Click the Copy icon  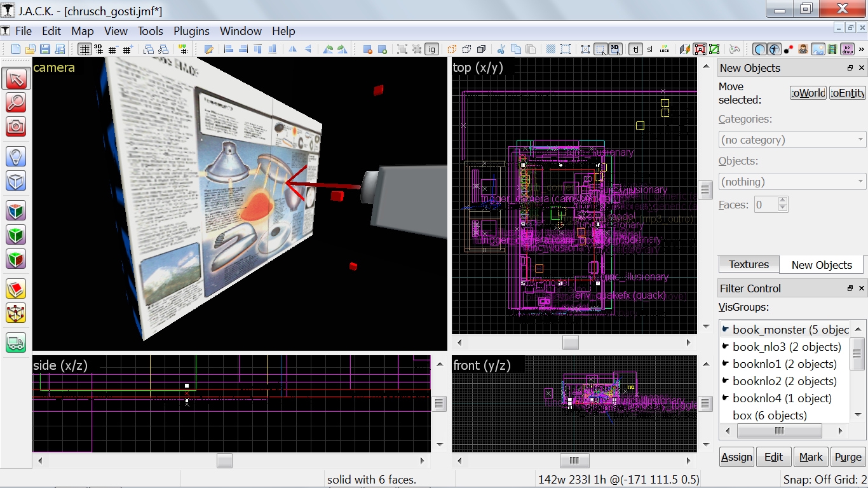click(515, 50)
